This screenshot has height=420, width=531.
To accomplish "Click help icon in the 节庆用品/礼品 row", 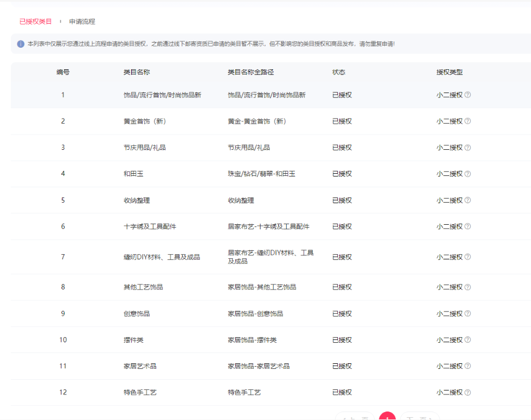I will [467, 148].
